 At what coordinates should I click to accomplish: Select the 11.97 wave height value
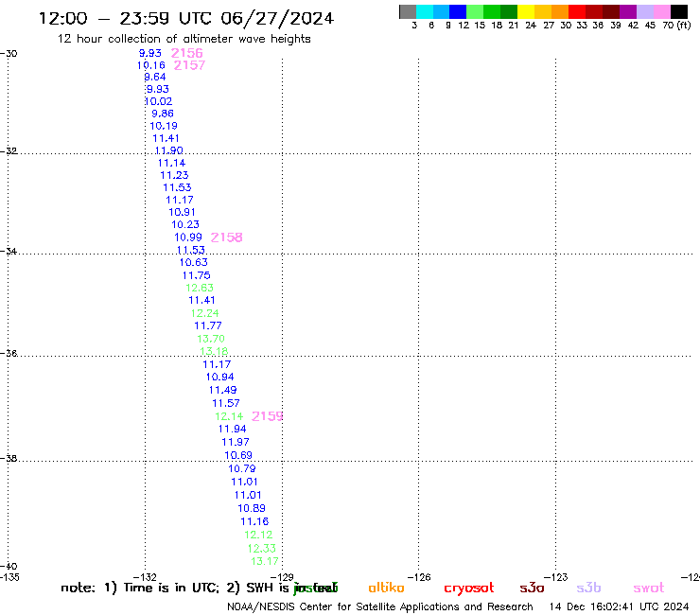pos(236,442)
